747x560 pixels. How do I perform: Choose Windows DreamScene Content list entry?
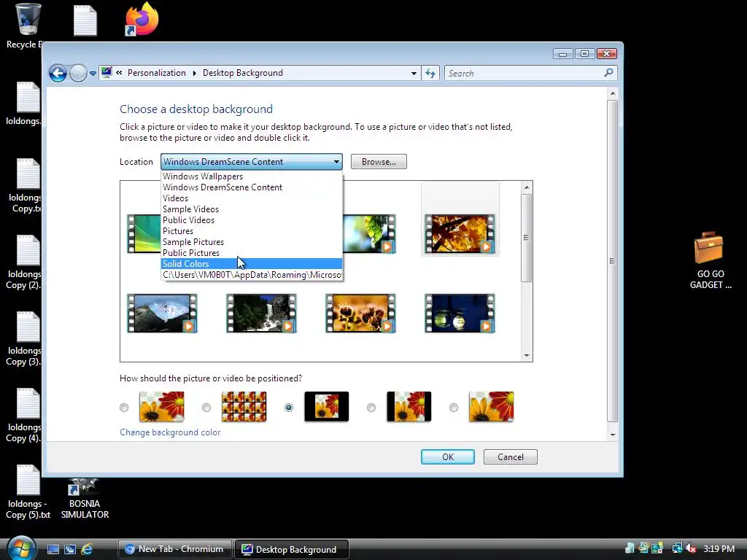(252, 187)
